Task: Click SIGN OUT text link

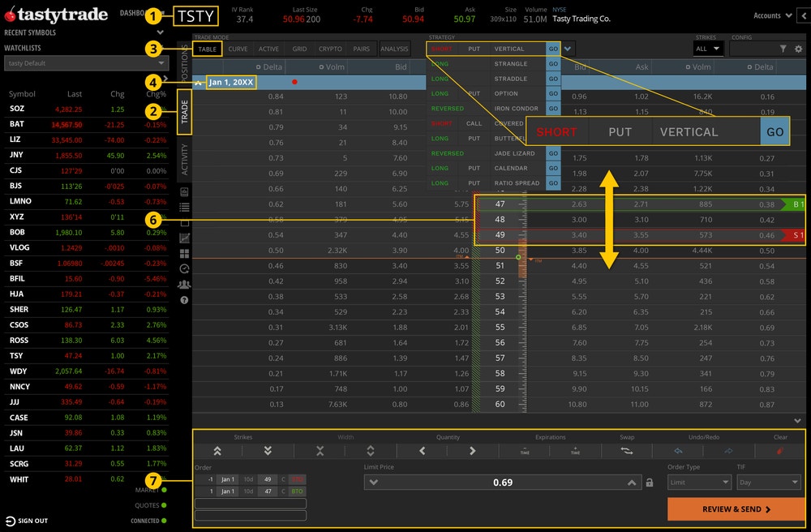Action: pos(32,521)
